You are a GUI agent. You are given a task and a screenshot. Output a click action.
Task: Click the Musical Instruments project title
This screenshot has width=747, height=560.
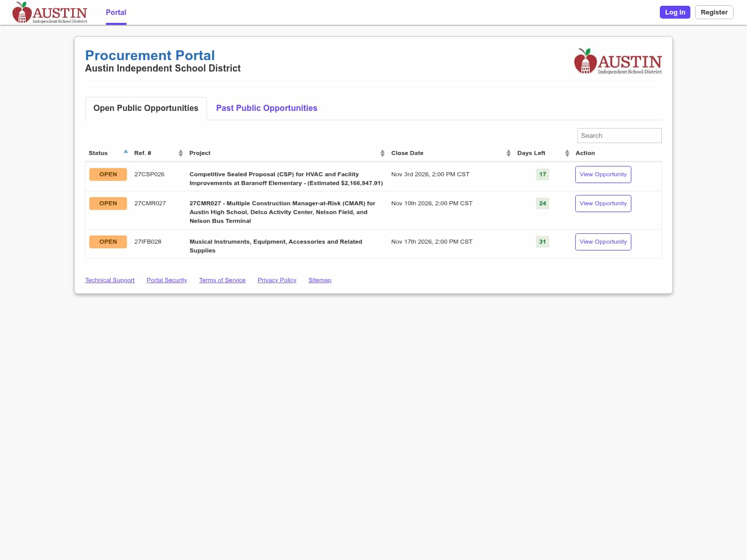pyautogui.click(x=275, y=246)
